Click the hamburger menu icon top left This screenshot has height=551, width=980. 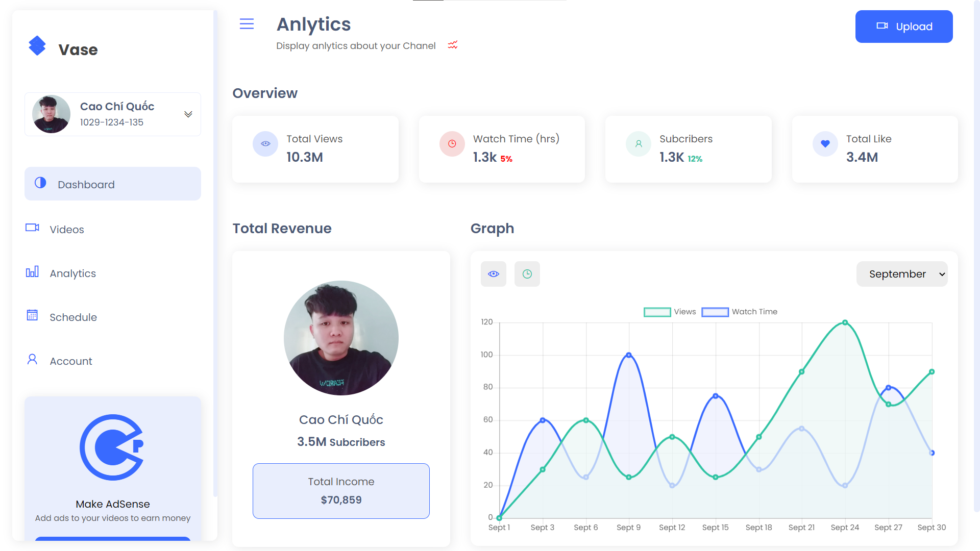(x=247, y=24)
